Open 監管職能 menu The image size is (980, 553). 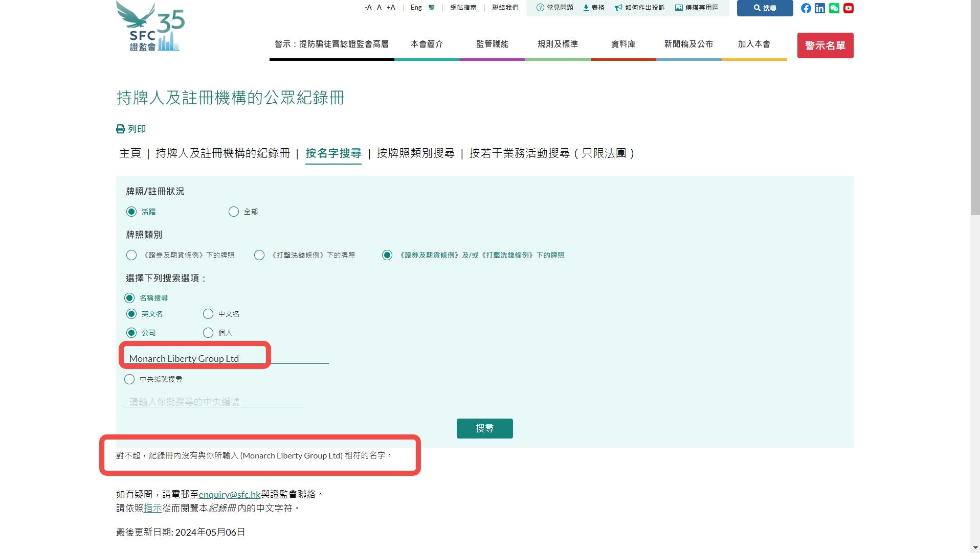492,44
